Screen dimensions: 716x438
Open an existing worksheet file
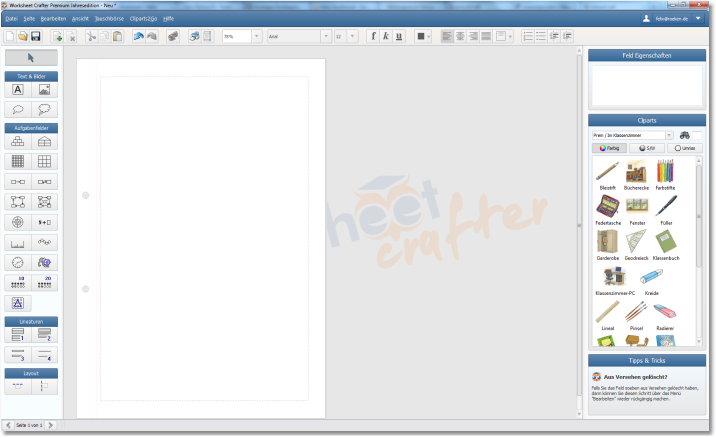[22, 36]
